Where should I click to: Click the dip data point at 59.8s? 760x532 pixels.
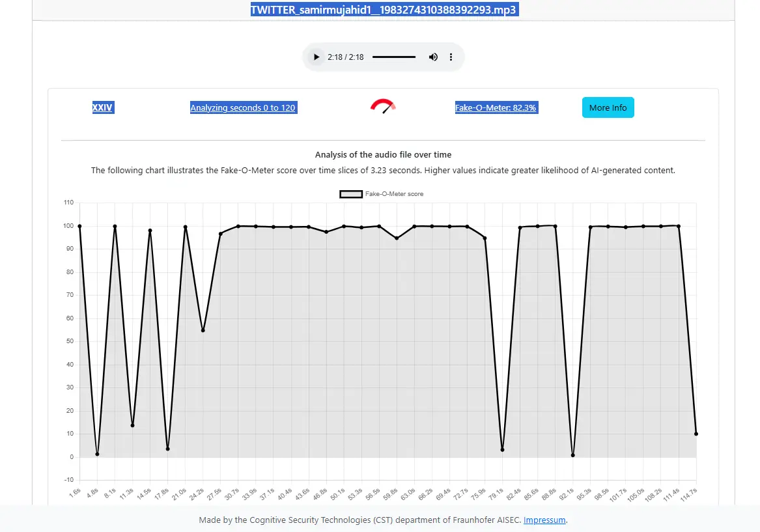pos(397,238)
